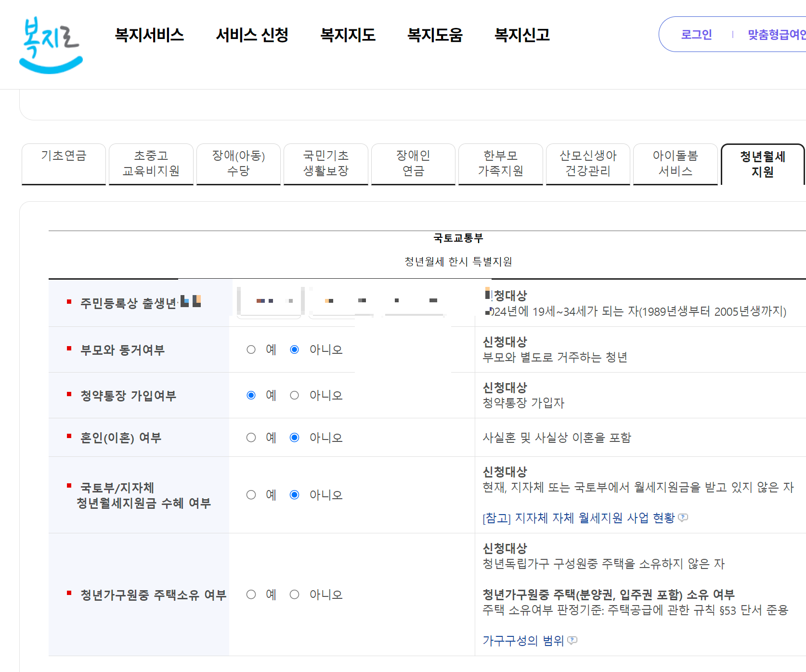806x672 pixels.
Task: Switch to the 청년월세 지원 tab
Action: tap(763, 164)
